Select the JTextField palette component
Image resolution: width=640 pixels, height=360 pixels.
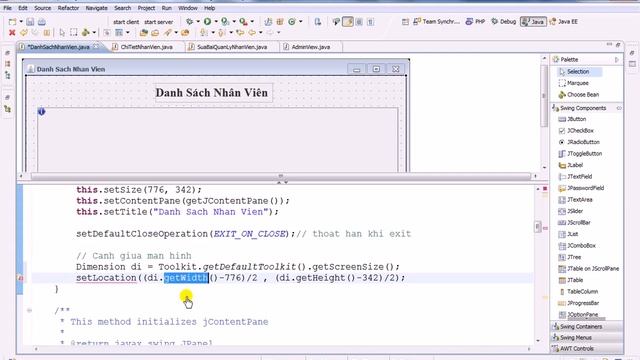[x=575, y=177]
